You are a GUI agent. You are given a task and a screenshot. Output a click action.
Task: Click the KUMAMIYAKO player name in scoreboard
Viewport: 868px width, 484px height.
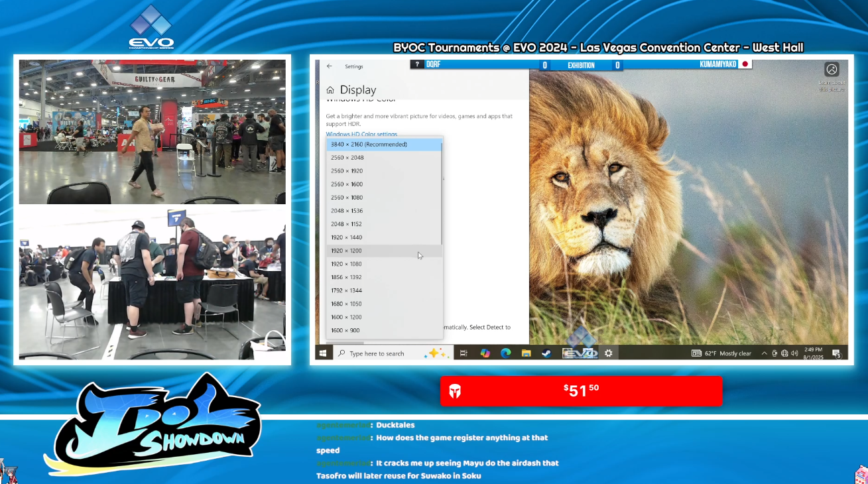(x=718, y=65)
